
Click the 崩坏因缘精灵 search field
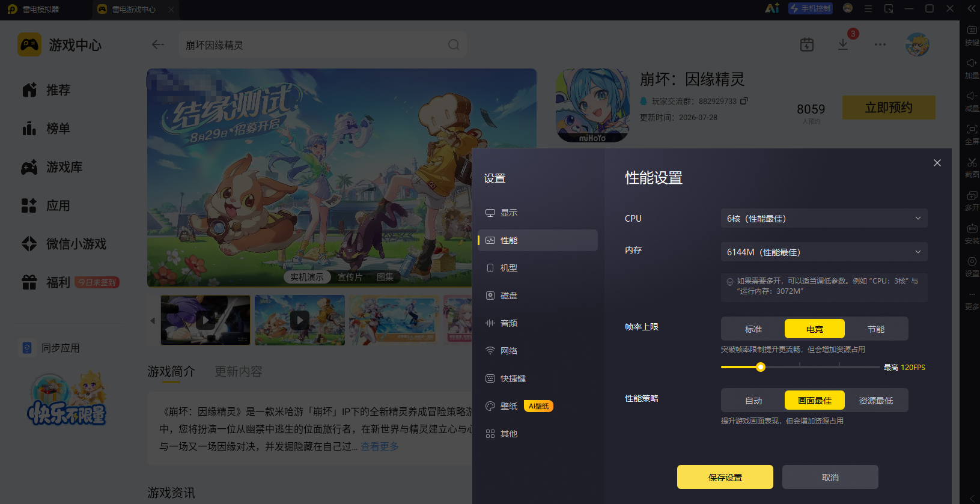point(323,45)
